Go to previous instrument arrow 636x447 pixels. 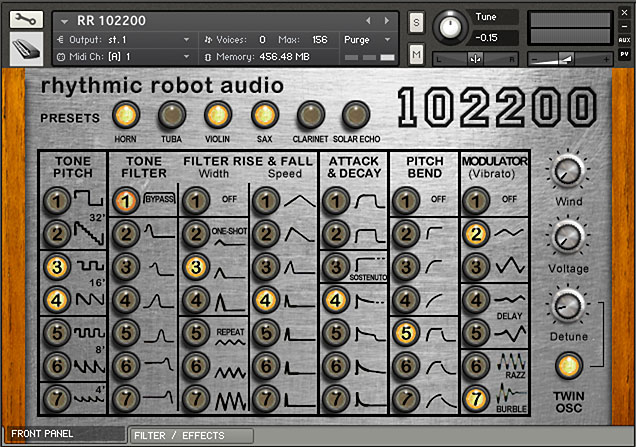[x=368, y=20]
